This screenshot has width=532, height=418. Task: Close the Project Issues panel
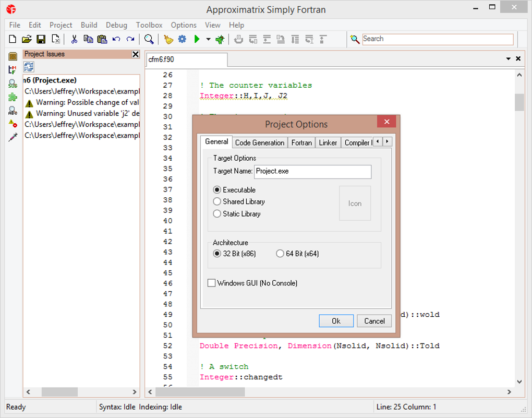136,54
